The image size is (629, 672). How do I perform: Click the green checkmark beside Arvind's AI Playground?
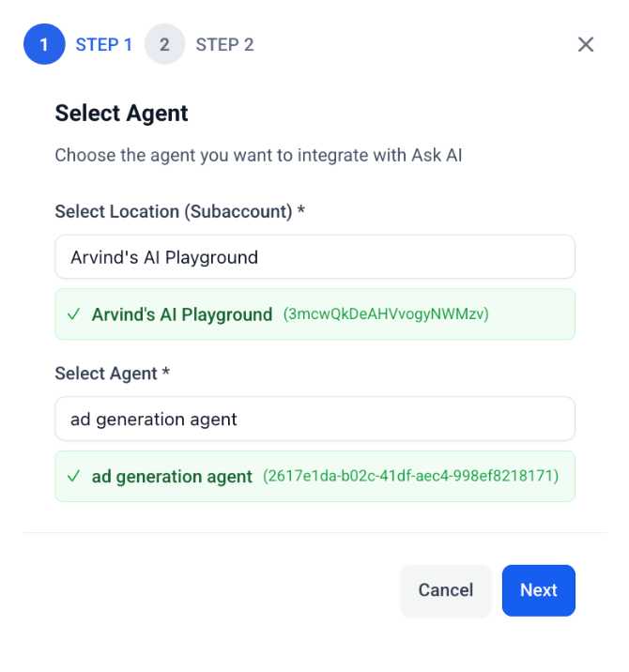tap(73, 315)
